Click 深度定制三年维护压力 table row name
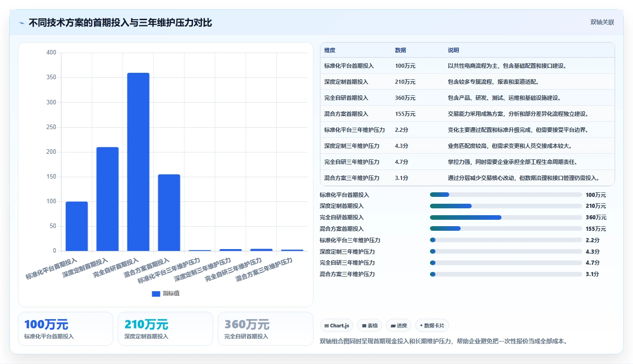Viewport: 633px width, 364px height. point(352,146)
